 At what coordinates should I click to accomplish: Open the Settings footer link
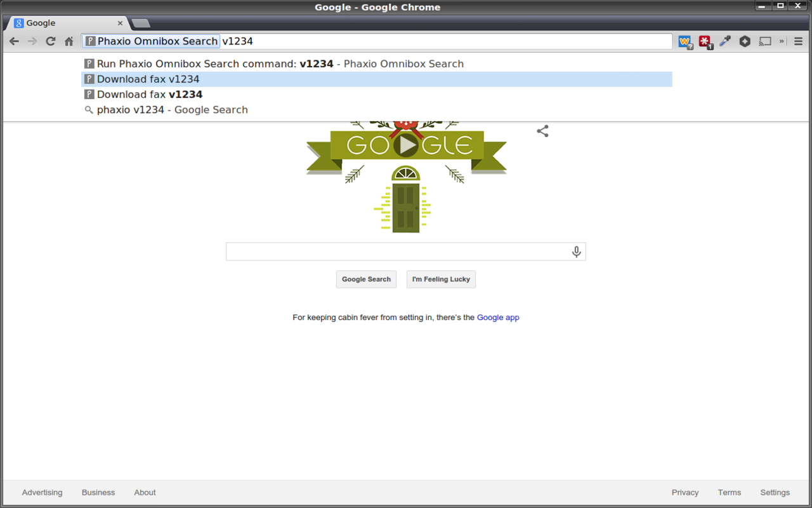click(x=775, y=493)
